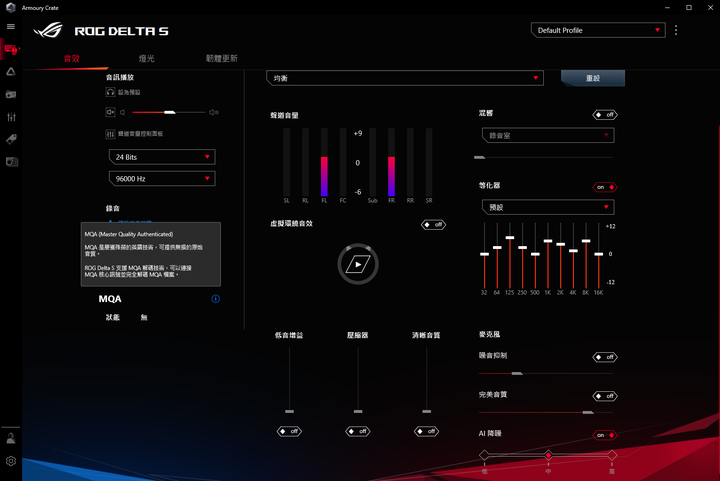Image resolution: width=720 pixels, height=481 pixels.
Task: Play the virtual surround sound demo
Action: click(x=358, y=264)
